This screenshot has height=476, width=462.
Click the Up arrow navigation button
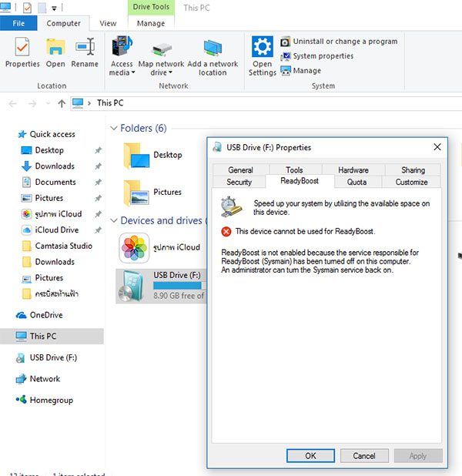(62, 103)
